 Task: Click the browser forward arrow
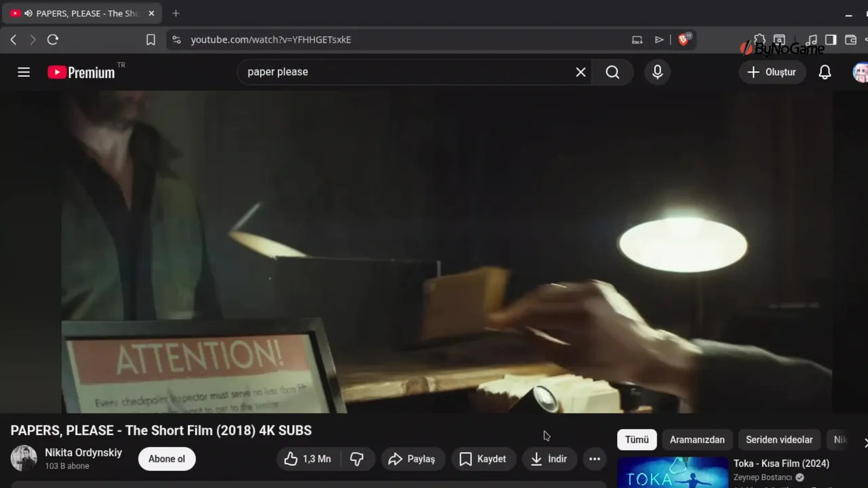click(x=33, y=40)
